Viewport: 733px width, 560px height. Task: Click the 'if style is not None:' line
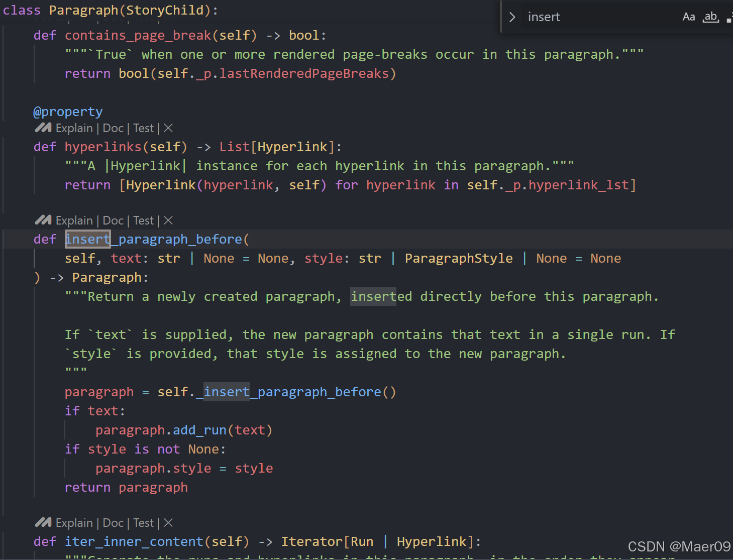(x=146, y=450)
